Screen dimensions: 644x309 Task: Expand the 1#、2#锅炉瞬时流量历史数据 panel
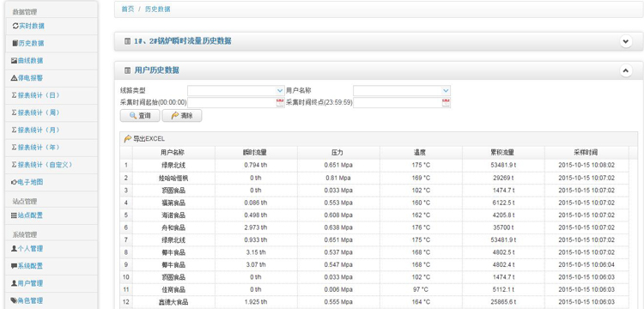625,41
